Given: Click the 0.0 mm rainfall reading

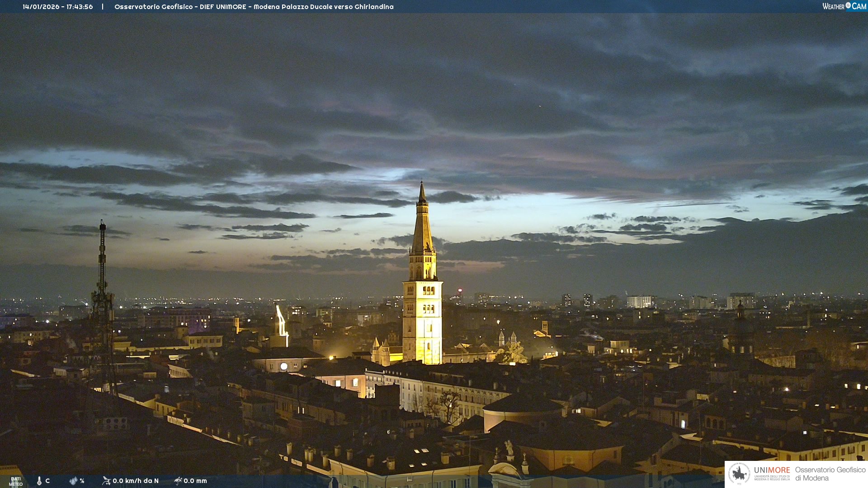Looking at the screenshot, I should pos(195,481).
